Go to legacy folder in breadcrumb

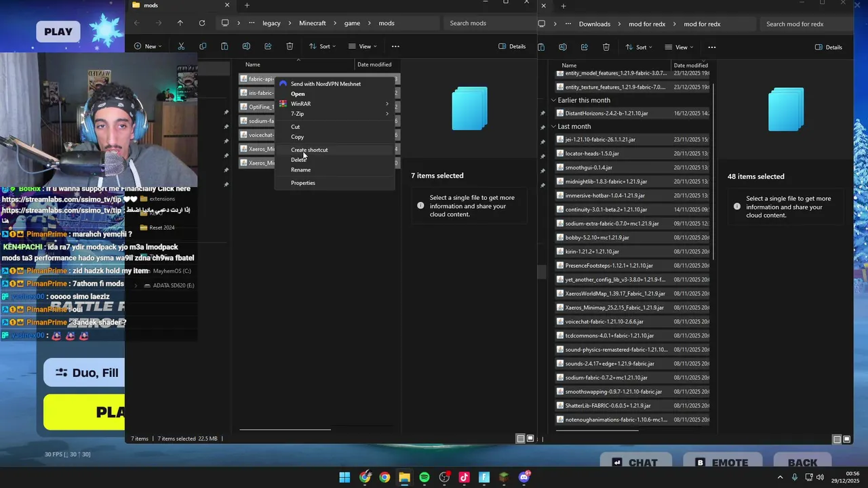click(x=271, y=23)
